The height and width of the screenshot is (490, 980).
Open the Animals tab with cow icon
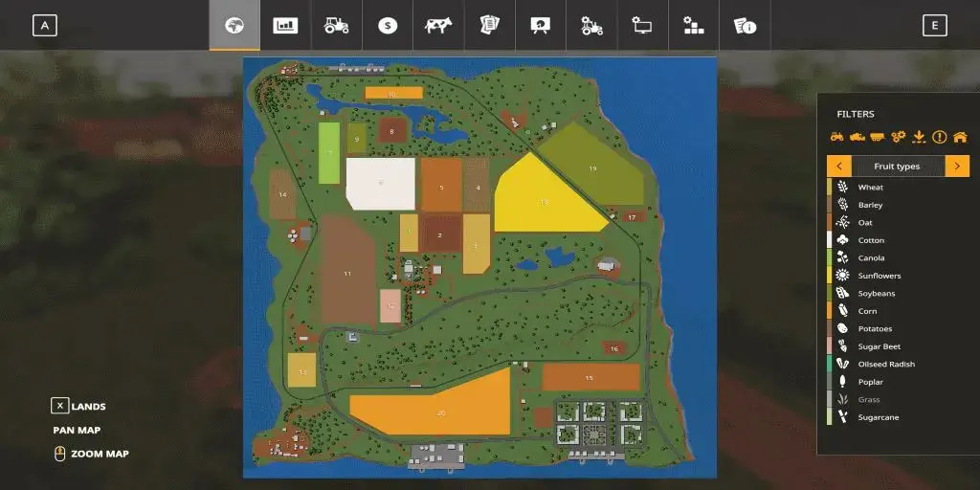click(x=438, y=26)
